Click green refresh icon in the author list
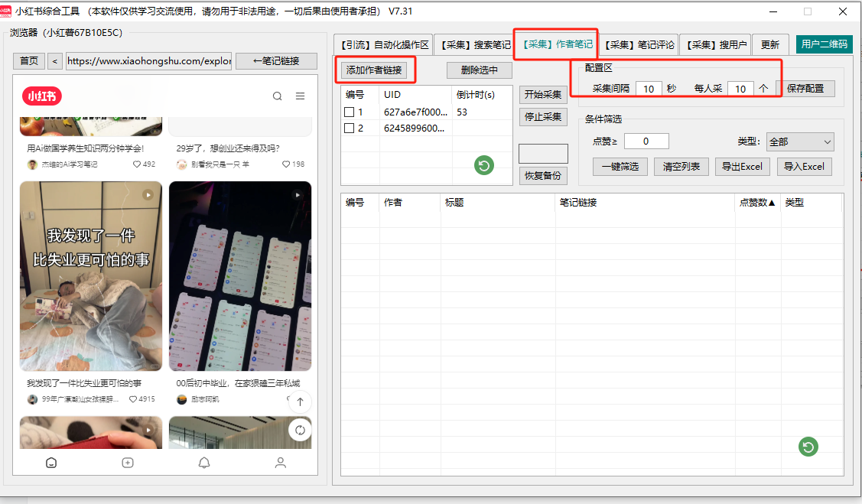The height and width of the screenshot is (504, 862). 483,165
